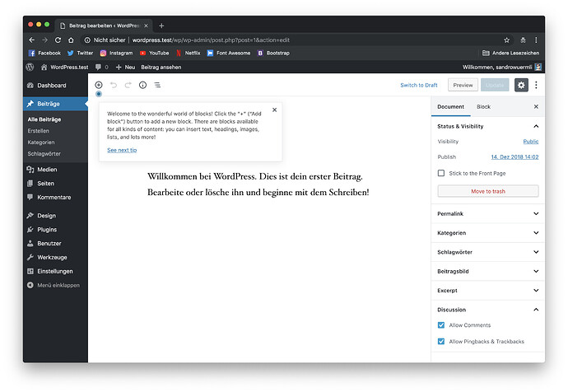Open Andere Lesezeichen bookmarks folder

click(510, 53)
